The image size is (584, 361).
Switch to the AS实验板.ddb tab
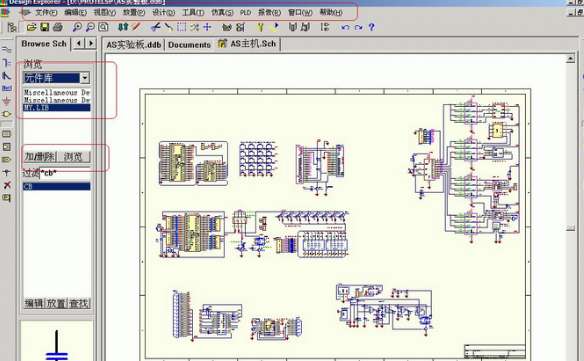(x=134, y=45)
